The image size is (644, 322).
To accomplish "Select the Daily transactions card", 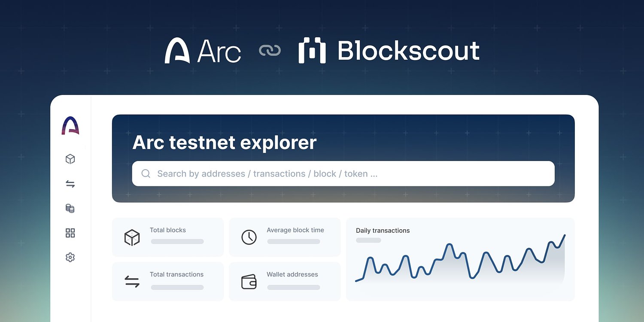I will point(460,258).
